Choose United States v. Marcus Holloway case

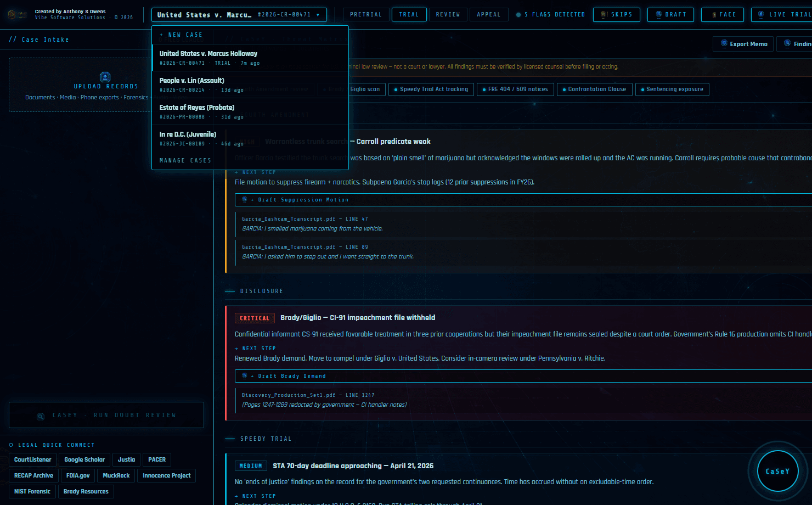click(x=250, y=58)
